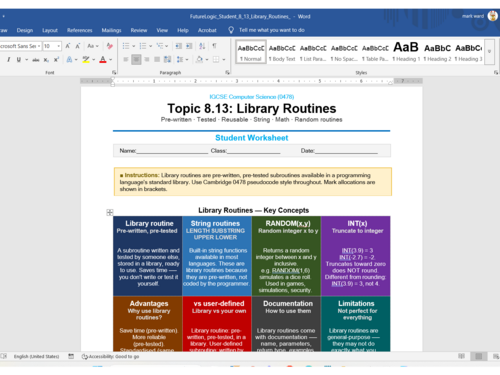Click the Sort A-Z icon
The height and width of the screenshot is (375, 500).
[x=202, y=46]
